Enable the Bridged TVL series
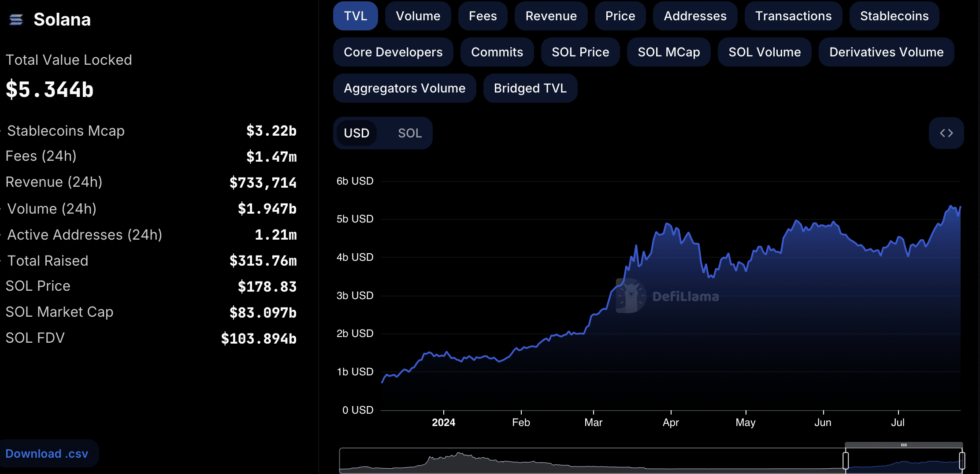Viewport: 980px width, 474px height. (x=530, y=88)
